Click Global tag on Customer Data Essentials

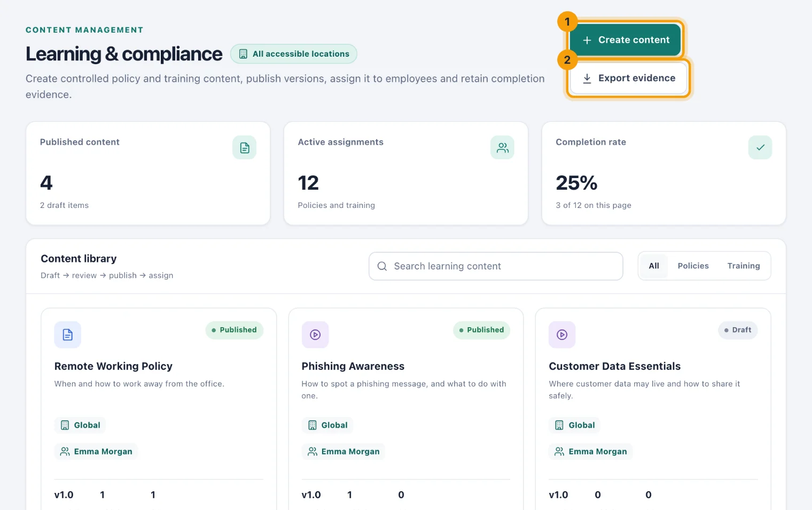[x=575, y=425]
